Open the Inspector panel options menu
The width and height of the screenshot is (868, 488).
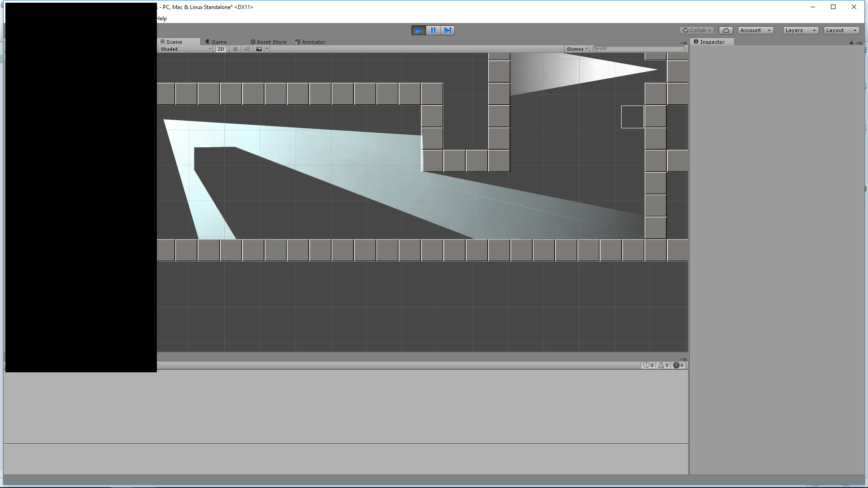[859, 43]
